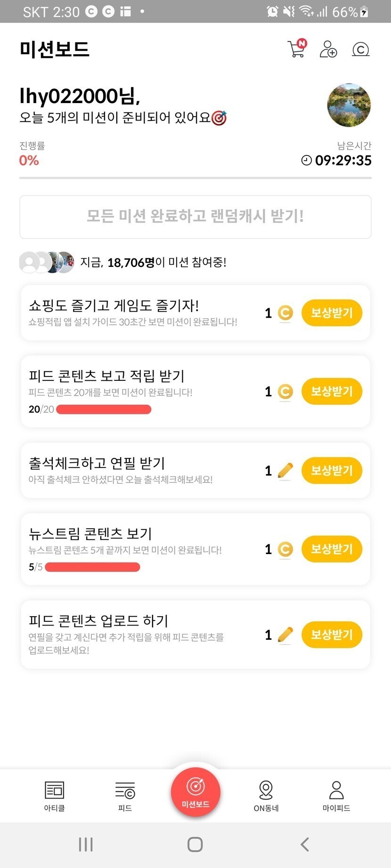Claim pencil reward for 출석체크 mission
Screen dimensions: 391x868
pyautogui.click(x=332, y=470)
